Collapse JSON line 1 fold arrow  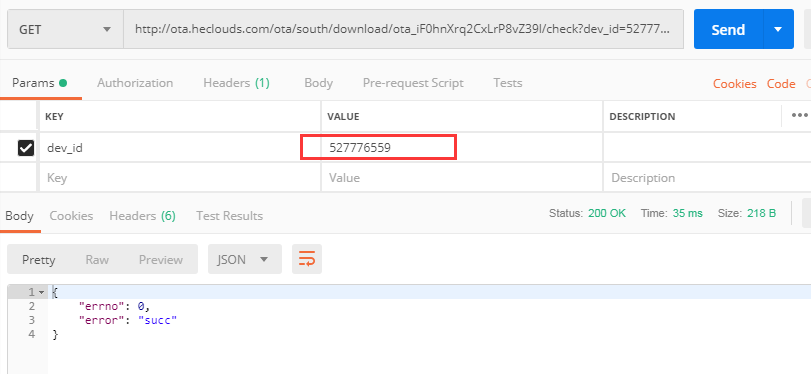42,292
